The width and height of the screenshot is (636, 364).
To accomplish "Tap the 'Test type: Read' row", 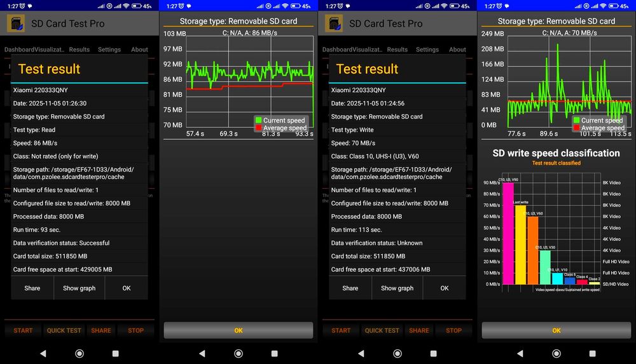I will [79, 130].
